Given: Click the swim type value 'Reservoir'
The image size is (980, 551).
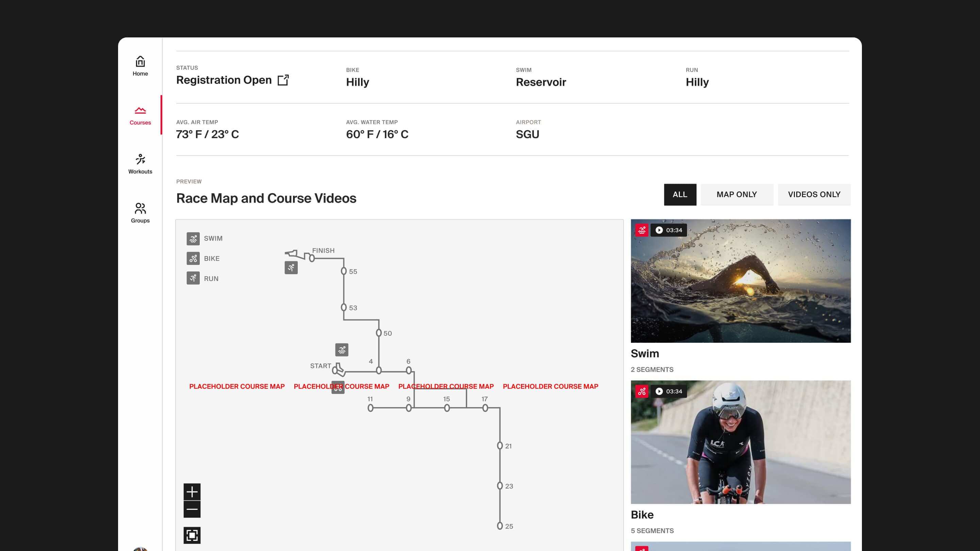Looking at the screenshot, I should pos(541,82).
